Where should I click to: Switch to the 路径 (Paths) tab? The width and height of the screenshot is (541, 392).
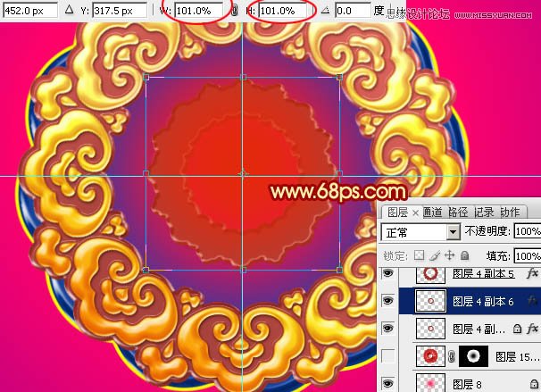(x=458, y=212)
